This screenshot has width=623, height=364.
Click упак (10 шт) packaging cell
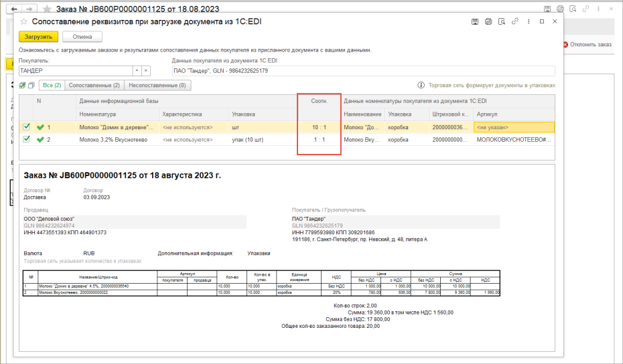pyautogui.click(x=263, y=140)
